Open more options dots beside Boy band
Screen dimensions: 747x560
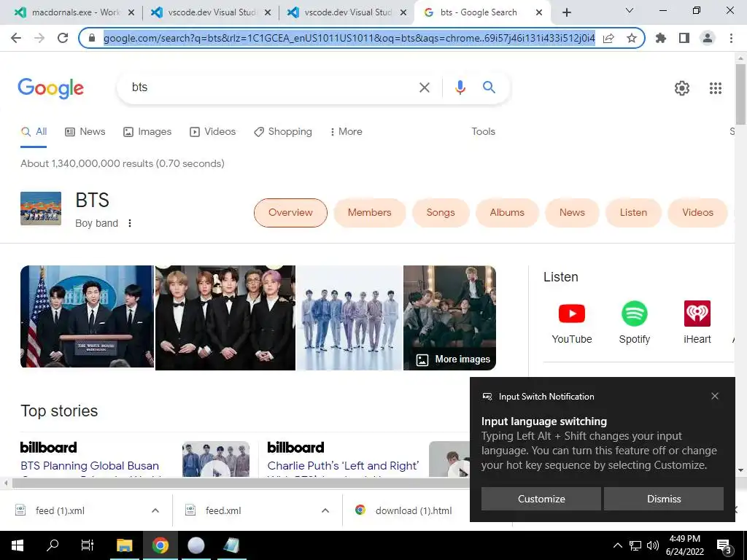click(x=130, y=223)
